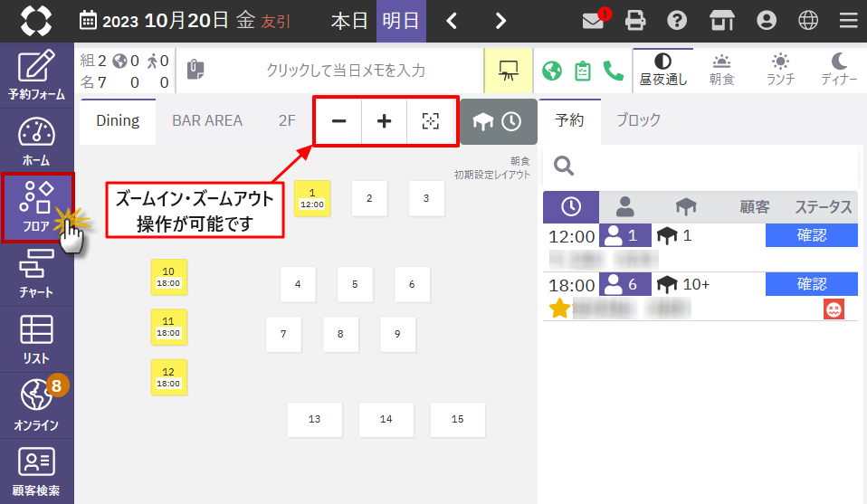This screenshot has height=504, width=867.
Task: Select the ブロック tab
Action: click(639, 119)
